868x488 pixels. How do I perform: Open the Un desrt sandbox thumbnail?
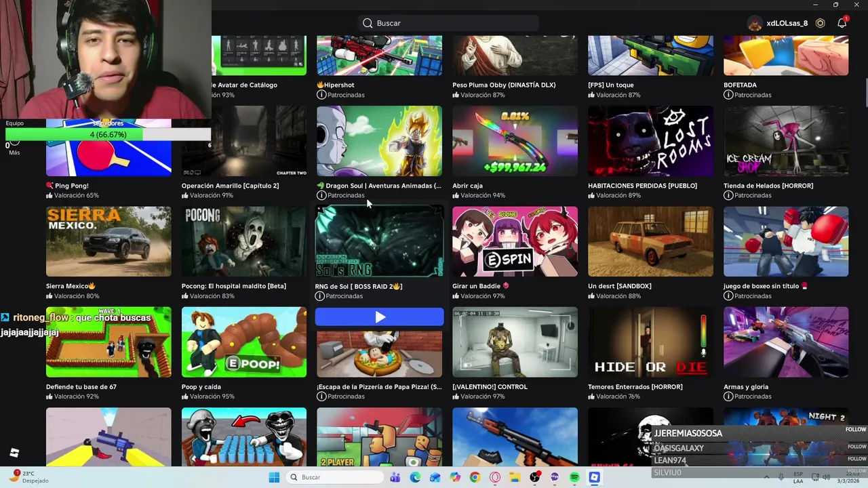[651, 241]
